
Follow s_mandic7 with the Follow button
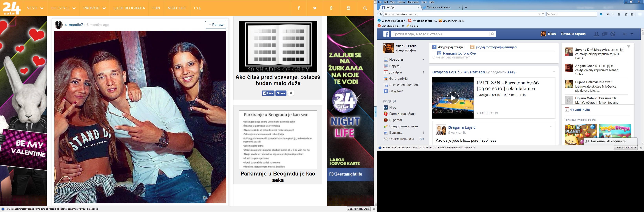tap(216, 25)
